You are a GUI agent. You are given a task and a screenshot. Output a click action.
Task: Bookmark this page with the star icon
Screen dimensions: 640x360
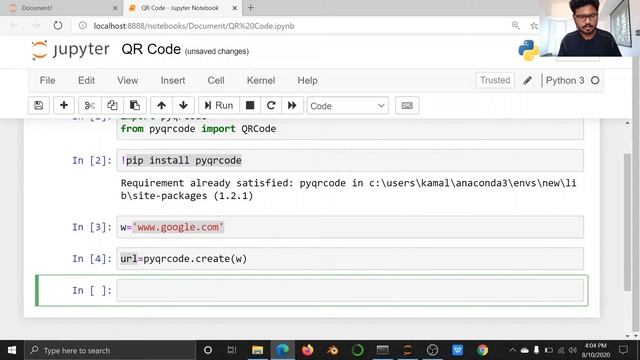pyautogui.click(x=533, y=26)
